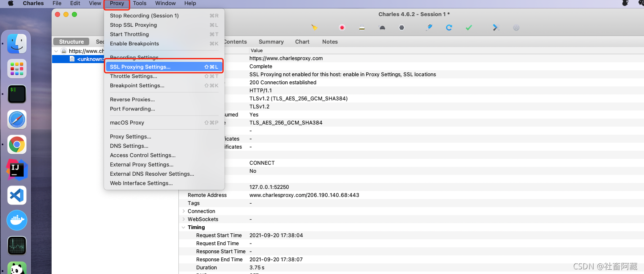
Task: Switch to the Chart tab
Action: (x=302, y=42)
